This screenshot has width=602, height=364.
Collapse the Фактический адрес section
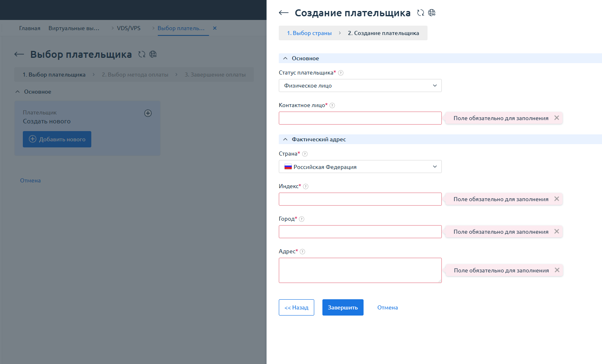coord(285,140)
